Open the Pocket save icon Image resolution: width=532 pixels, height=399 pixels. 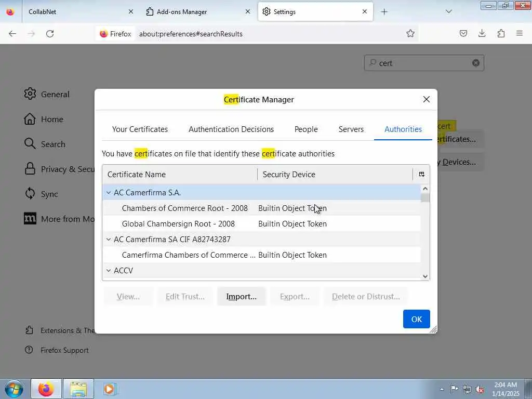click(463, 33)
